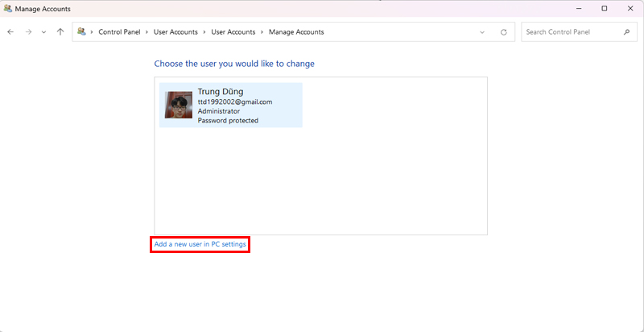This screenshot has height=332, width=644.
Task: Refresh the Manage Accounts page
Action: (504, 32)
